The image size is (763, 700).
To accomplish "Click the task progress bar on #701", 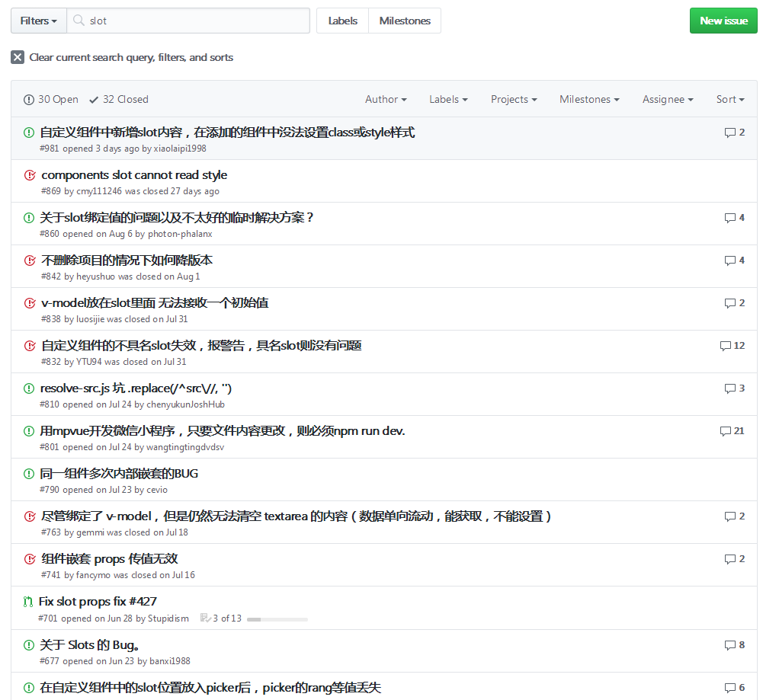I will pos(277,619).
